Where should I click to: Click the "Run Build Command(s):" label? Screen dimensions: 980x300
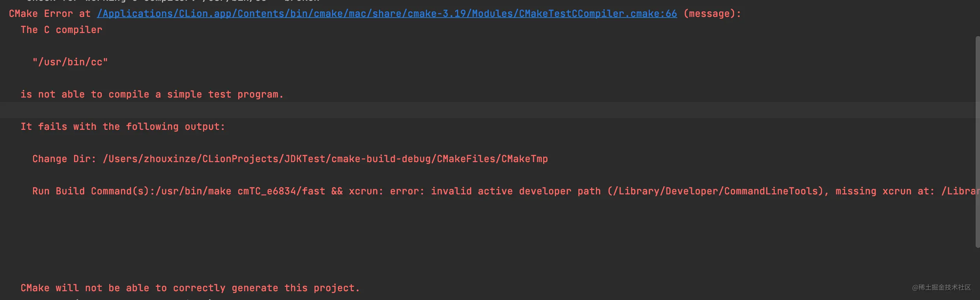coord(93,191)
